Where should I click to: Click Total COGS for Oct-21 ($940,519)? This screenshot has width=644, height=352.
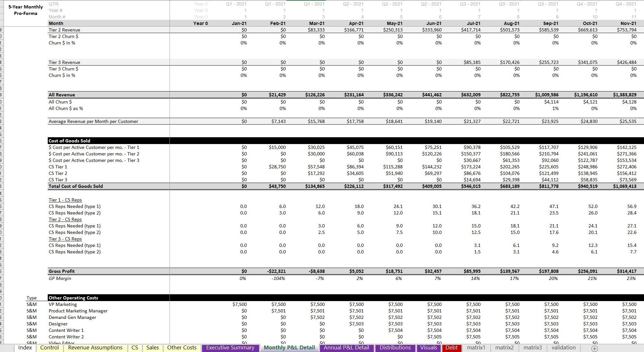tap(587, 186)
